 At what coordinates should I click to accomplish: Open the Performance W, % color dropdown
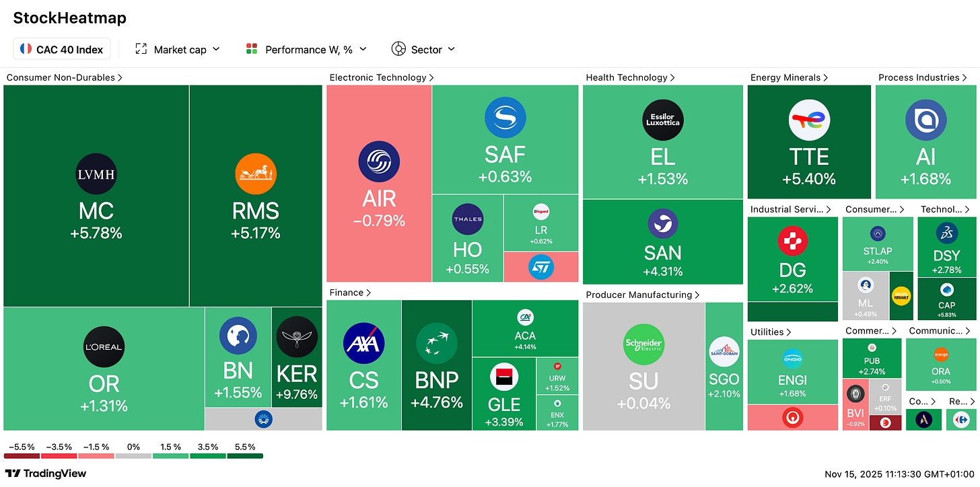tap(306, 49)
